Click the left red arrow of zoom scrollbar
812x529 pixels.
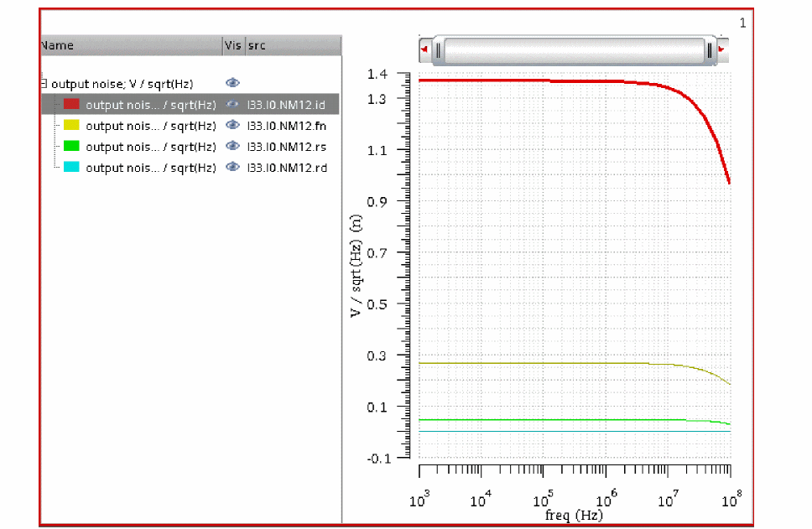[x=424, y=50]
